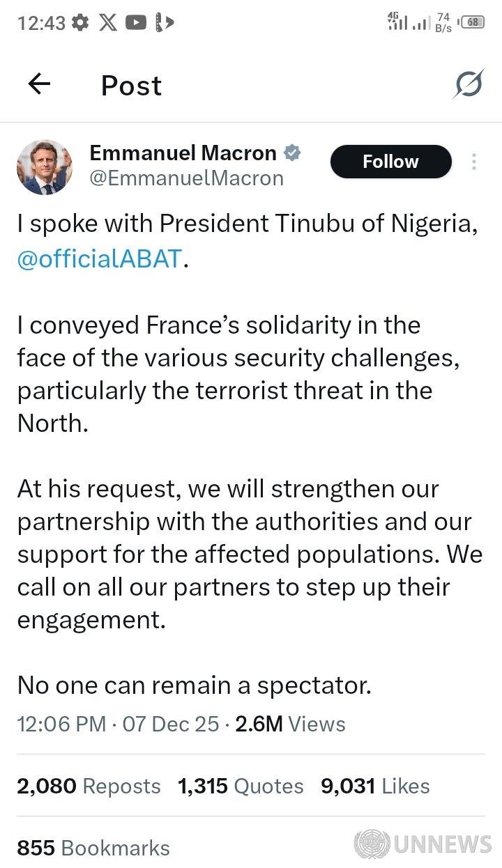Tap the battery indicator icon
The width and height of the screenshot is (502, 868).
[473, 22]
